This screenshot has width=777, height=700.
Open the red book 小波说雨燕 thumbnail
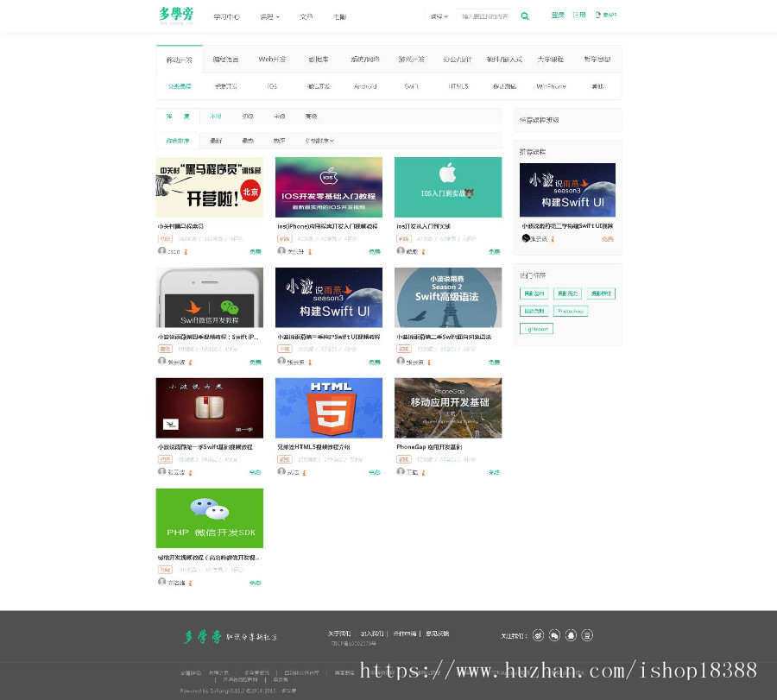[210, 408]
